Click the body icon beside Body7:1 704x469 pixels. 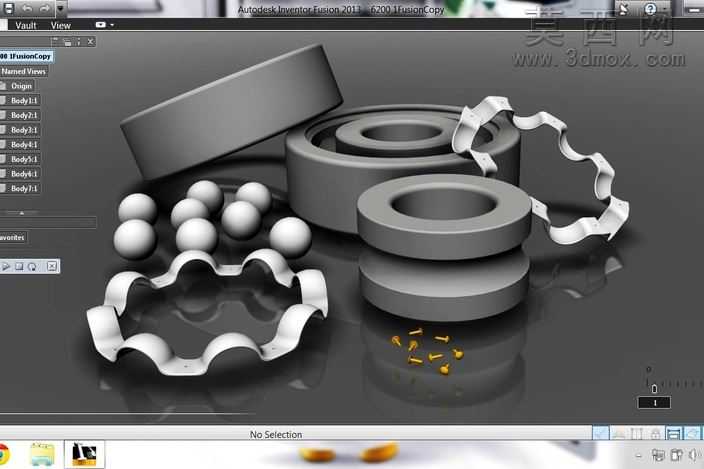point(3,188)
